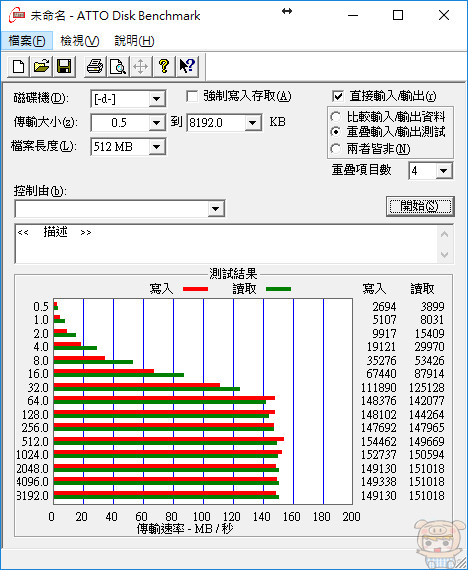Click inside the 描述 description text box

point(225,244)
